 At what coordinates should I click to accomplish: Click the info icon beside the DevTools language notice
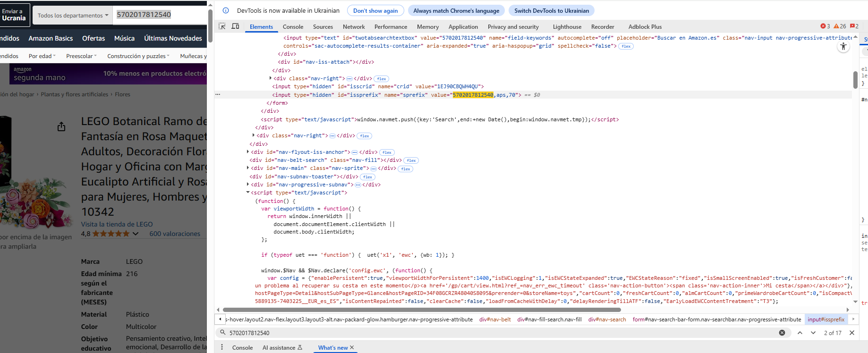point(226,10)
